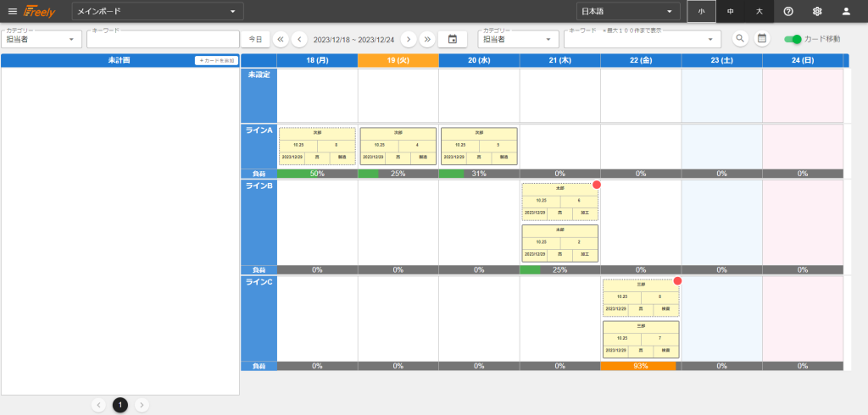
Task: Open the hamburger navigation menu
Action: pos(12,11)
